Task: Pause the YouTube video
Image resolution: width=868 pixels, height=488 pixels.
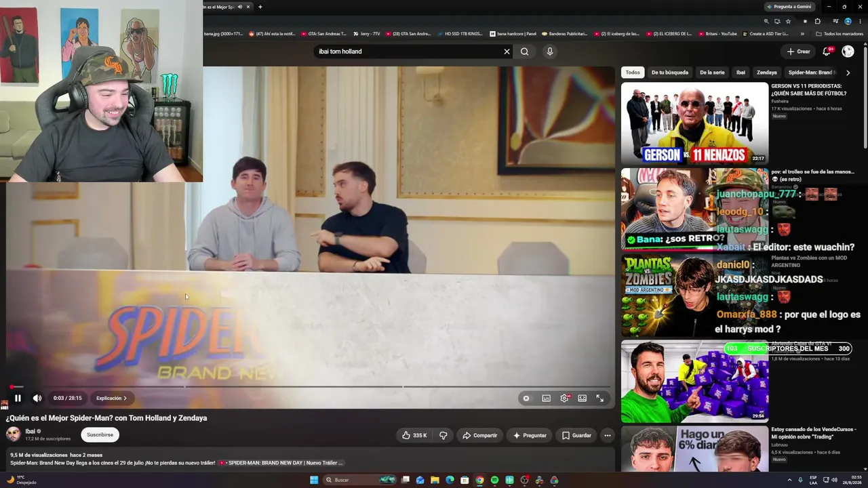Action: (18, 399)
